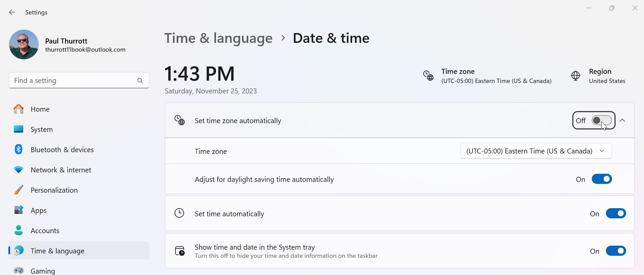Click the search magnifier icon
The image size is (644, 275).
tap(140, 81)
